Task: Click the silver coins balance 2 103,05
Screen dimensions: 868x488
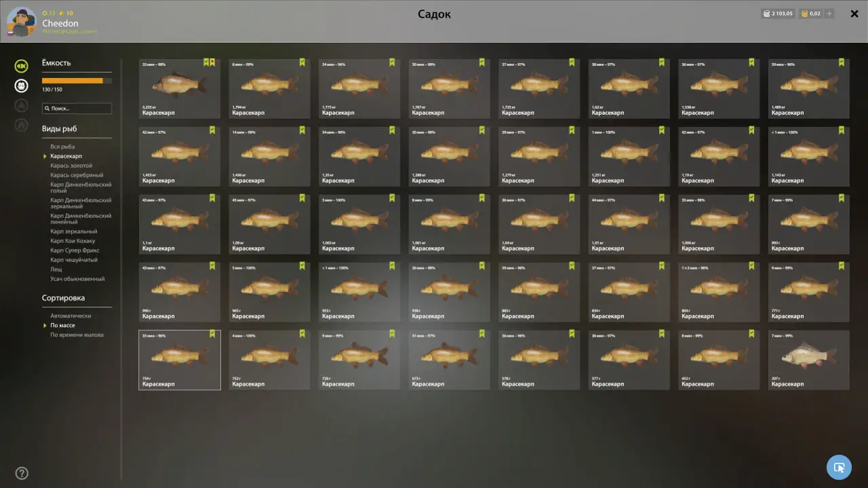Action: click(778, 14)
